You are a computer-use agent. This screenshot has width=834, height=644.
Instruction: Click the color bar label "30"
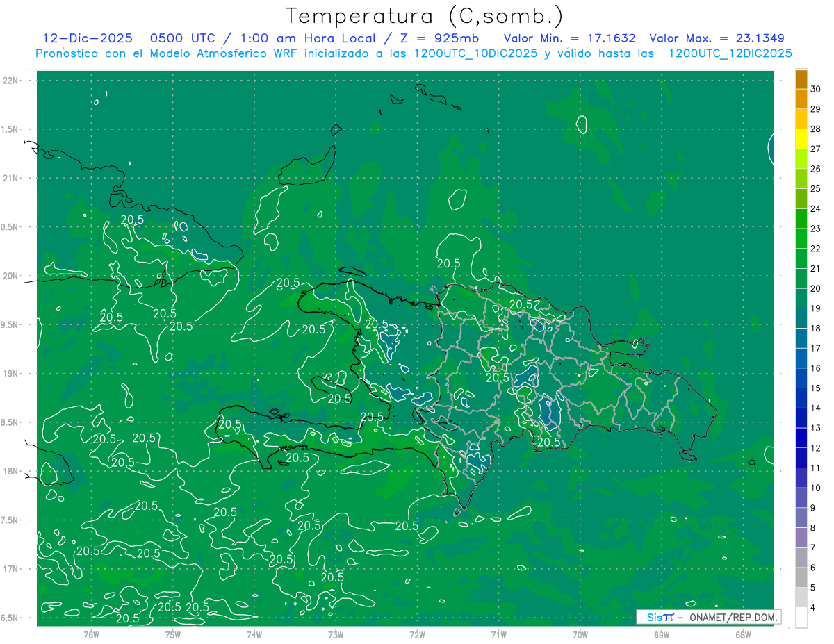815,90
